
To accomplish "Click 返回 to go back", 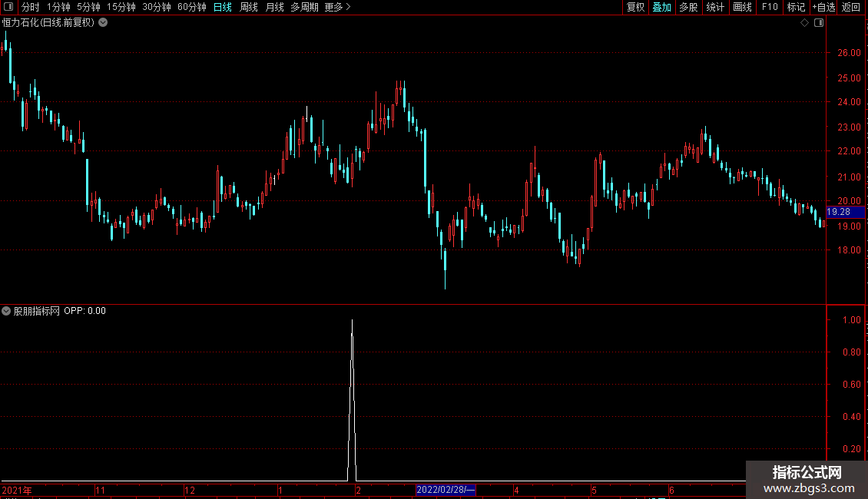I will point(851,7).
